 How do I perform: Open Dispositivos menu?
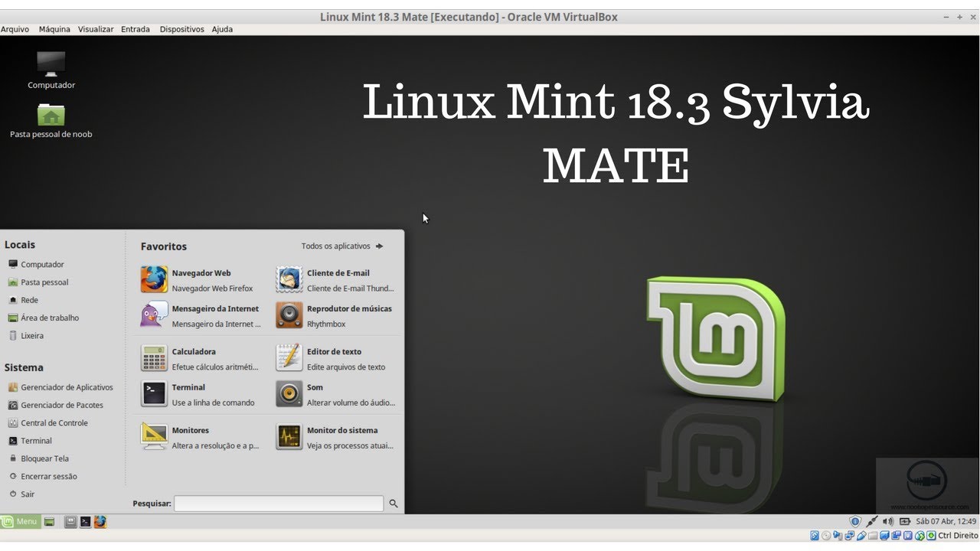(x=181, y=29)
